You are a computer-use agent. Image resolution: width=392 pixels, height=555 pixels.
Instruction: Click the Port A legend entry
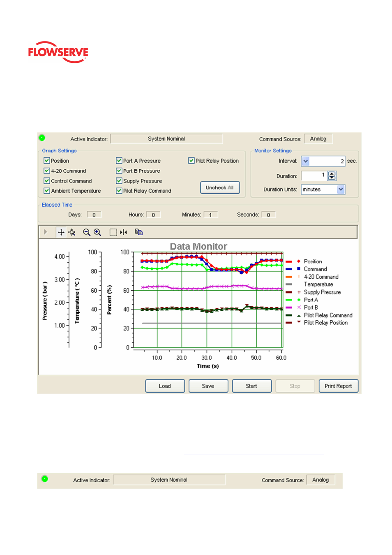(302, 300)
